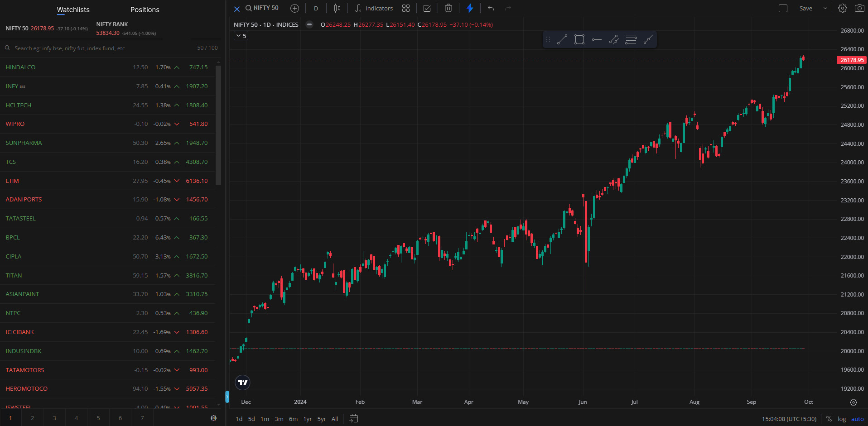Open the D interval dropdown

pyautogui.click(x=316, y=8)
